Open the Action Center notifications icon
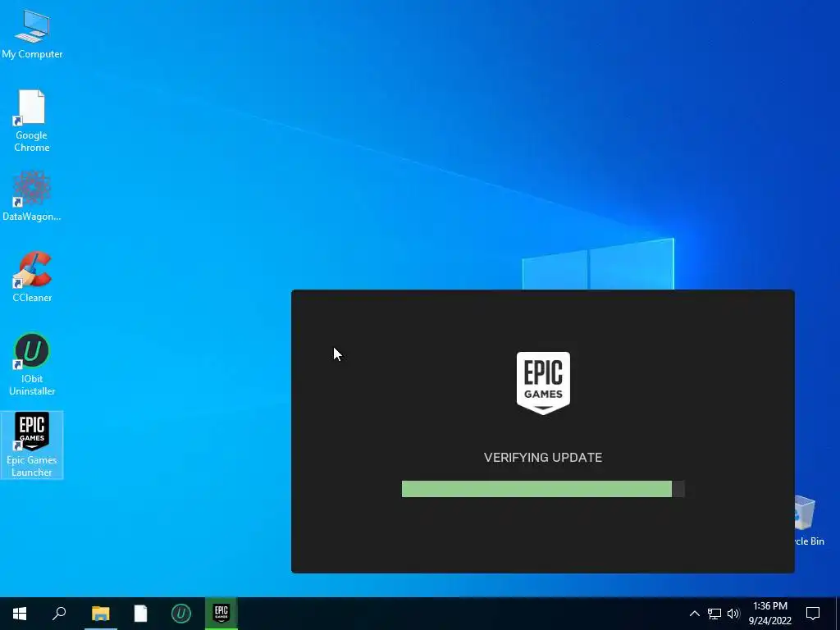Screen dimensions: 840x630 813,614
